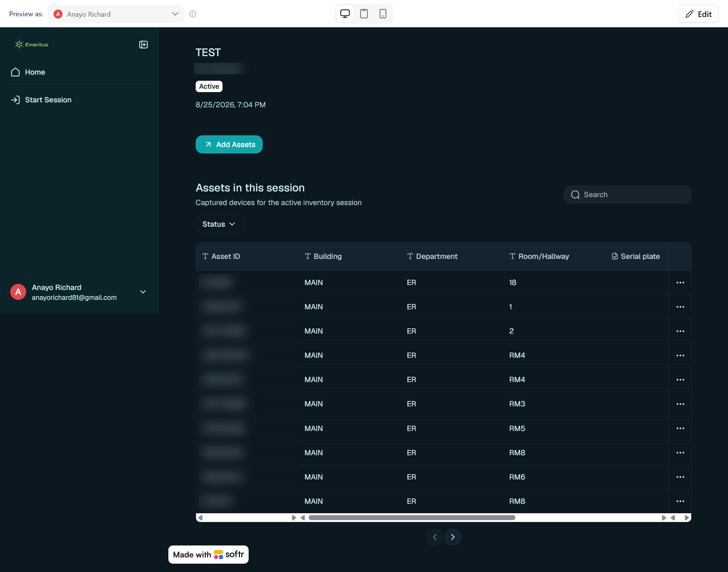The width and height of the screenshot is (728, 572).
Task: Click the Active status badge
Action: (209, 86)
